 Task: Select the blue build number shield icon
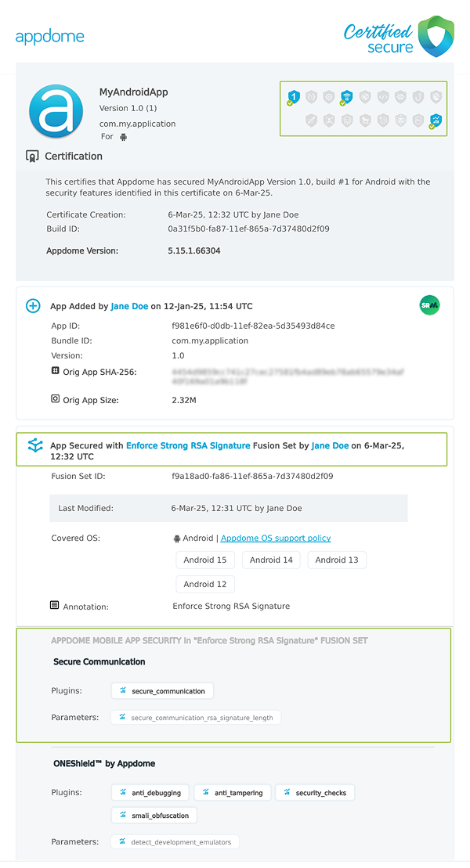(x=295, y=96)
